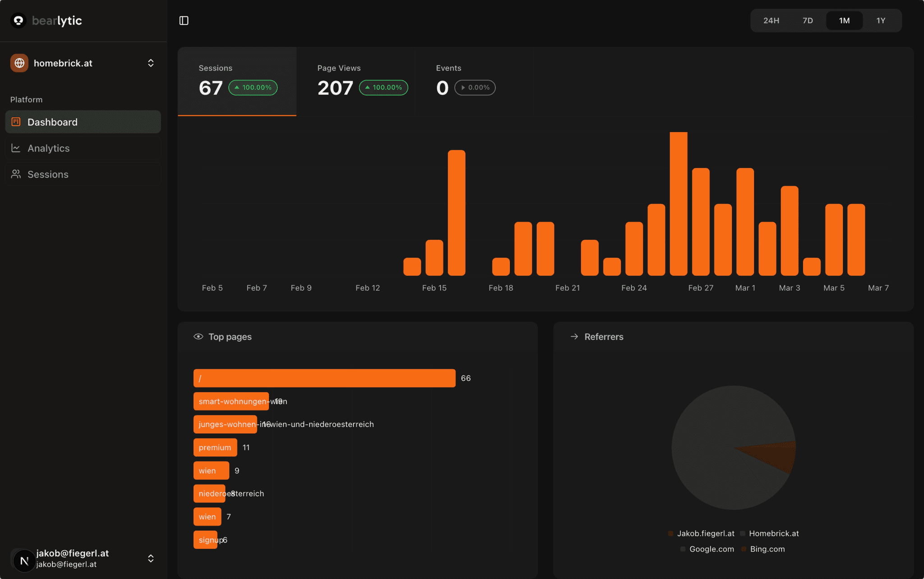Viewport: 924px width, 579px height.
Task: Click the Referrers heading
Action: (x=604, y=336)
